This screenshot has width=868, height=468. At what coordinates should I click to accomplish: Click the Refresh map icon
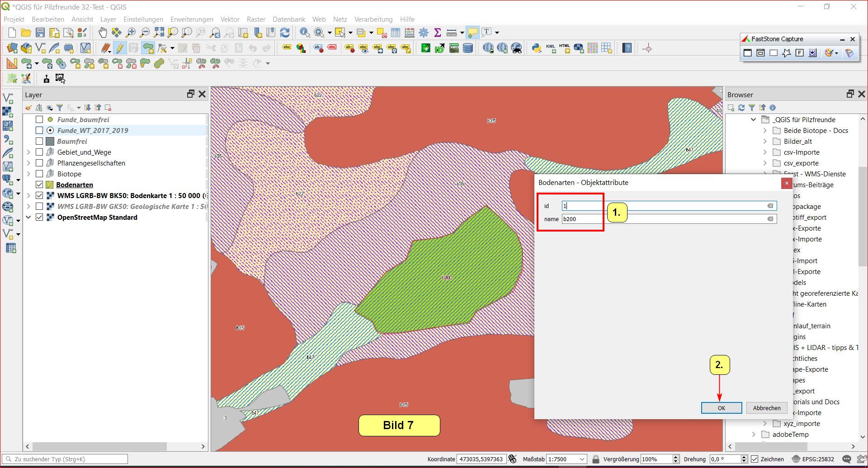tap(285, 33)
